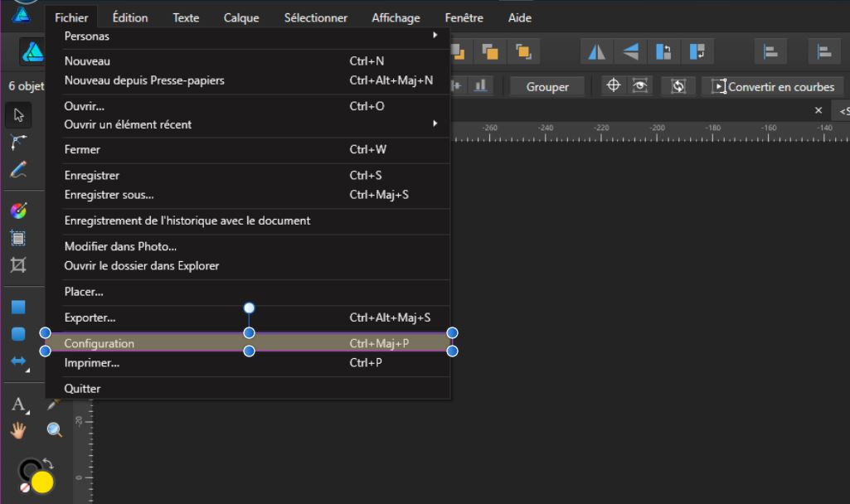
Task: Click the yellow fill color circle
Action: click(x=42, y=482)
